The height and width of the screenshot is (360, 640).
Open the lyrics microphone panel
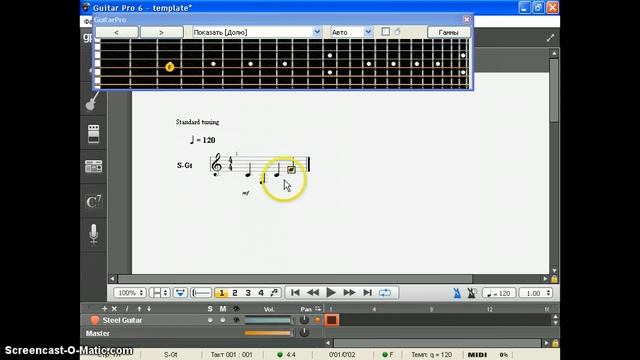[x=93, y=234]
